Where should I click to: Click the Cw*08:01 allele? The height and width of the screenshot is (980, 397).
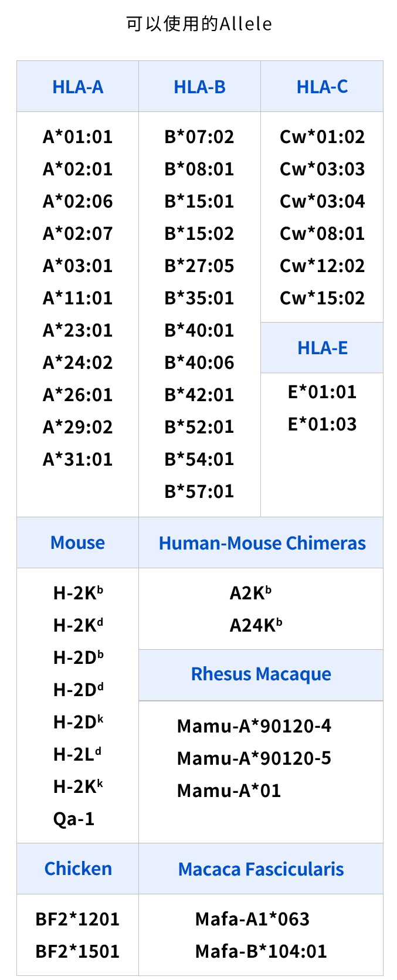point(322,234)
